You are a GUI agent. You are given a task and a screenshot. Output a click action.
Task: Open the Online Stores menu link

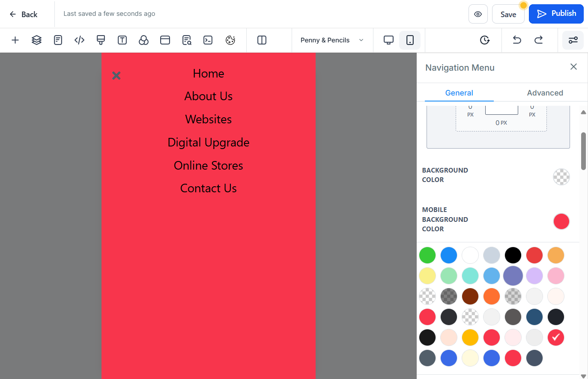click(x=209, y=166)
